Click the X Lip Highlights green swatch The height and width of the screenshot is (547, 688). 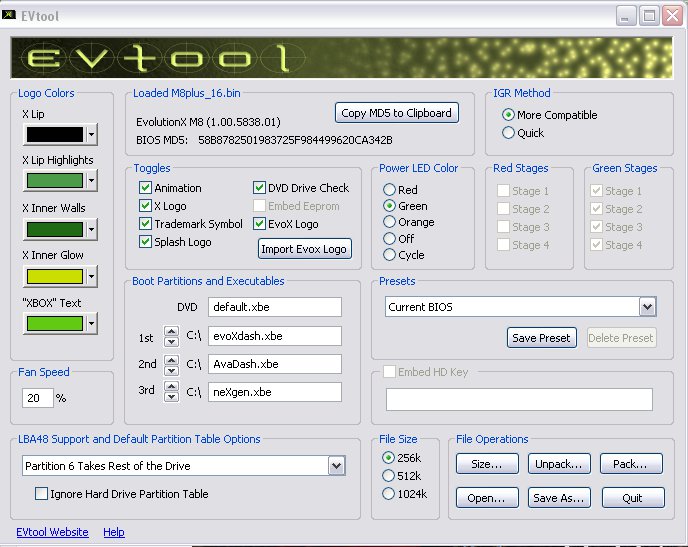coord(55,180)
